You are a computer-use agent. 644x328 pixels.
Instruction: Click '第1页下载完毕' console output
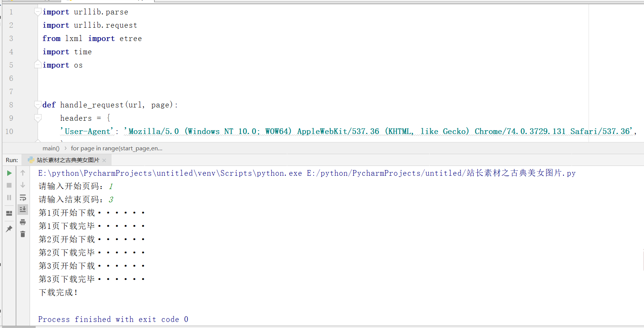pyautogui.click(x=92, y=226)
